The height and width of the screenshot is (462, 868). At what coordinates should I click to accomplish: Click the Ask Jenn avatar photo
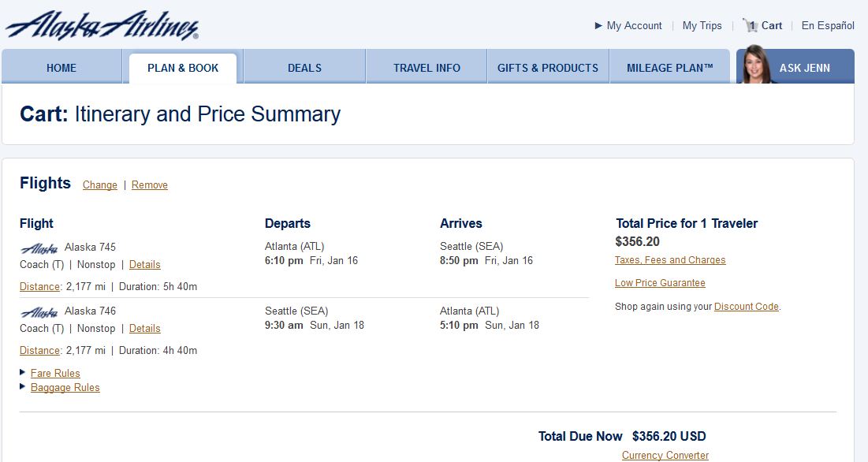pos(756,65)
